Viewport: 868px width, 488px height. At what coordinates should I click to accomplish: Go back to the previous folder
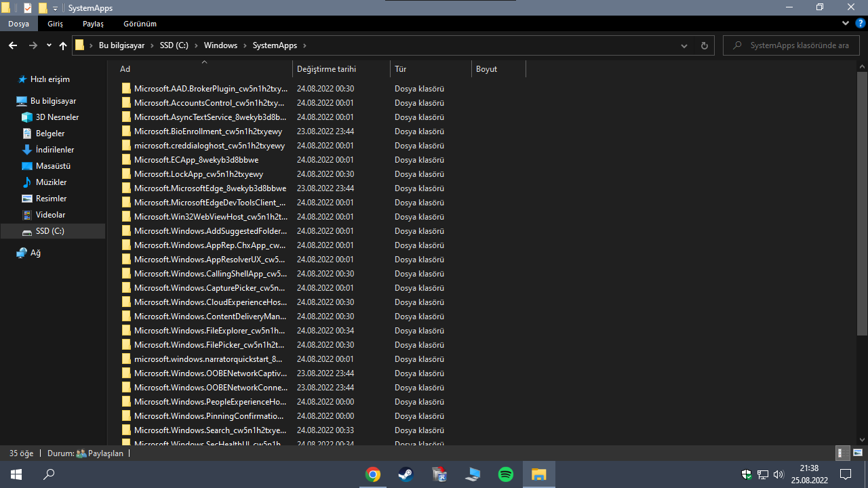[13, 45]
